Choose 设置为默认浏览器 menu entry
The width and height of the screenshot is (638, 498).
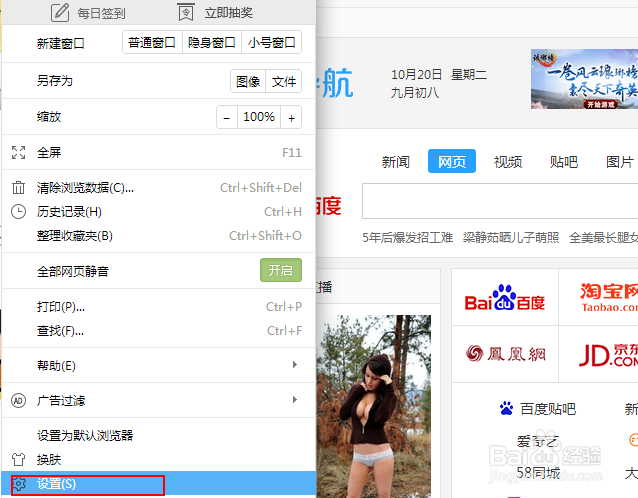(159, 435)
